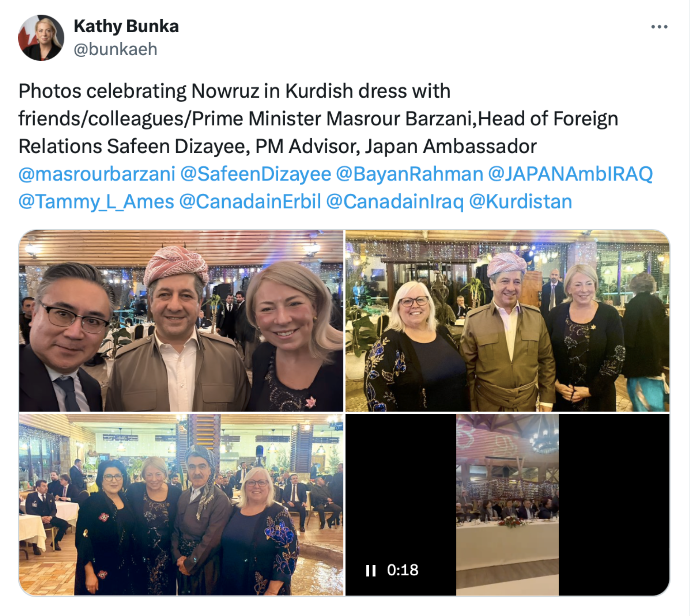Open the three-dot more options menu
This screenshot has width=691, height=616.
tap(659, 27)
